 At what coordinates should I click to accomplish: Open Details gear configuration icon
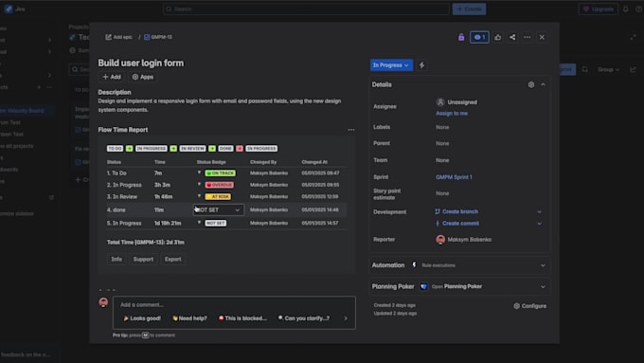[x=531, y=84]
